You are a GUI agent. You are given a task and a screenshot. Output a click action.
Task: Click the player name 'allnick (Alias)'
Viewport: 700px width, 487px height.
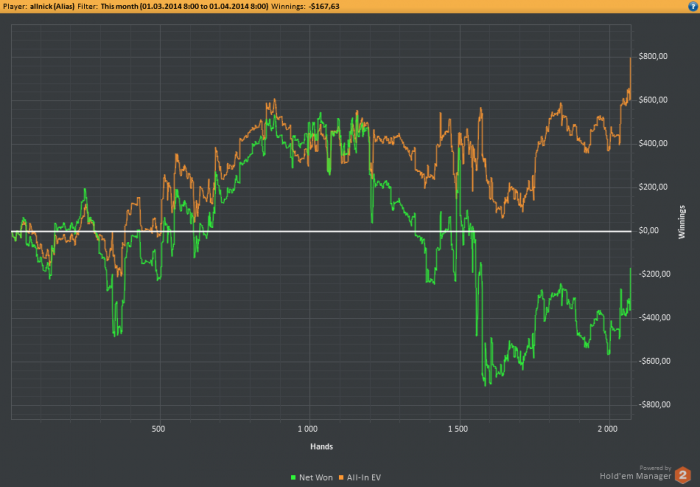pyautogui.click(x=52, y=6)
